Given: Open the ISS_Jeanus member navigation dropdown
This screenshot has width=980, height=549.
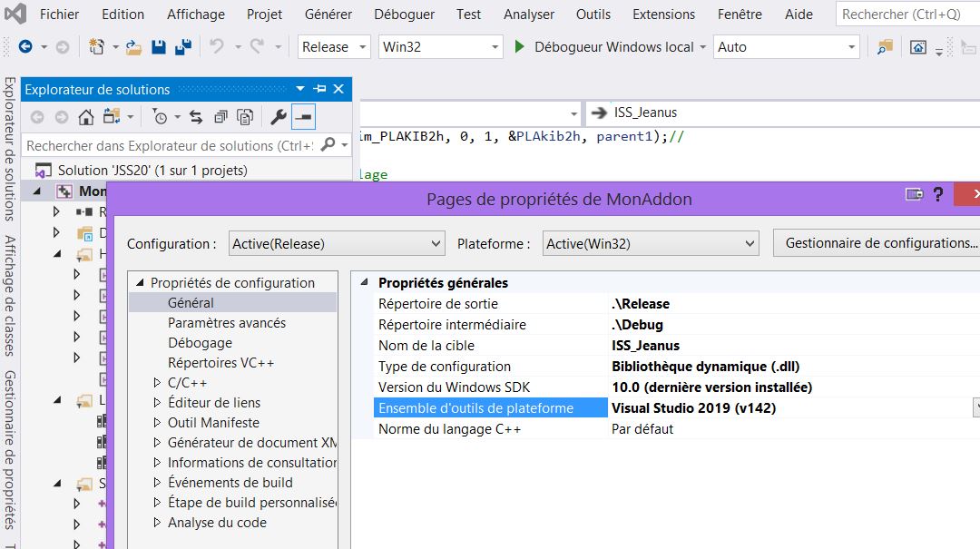Looking at the screenshot, I should point(784,113).
